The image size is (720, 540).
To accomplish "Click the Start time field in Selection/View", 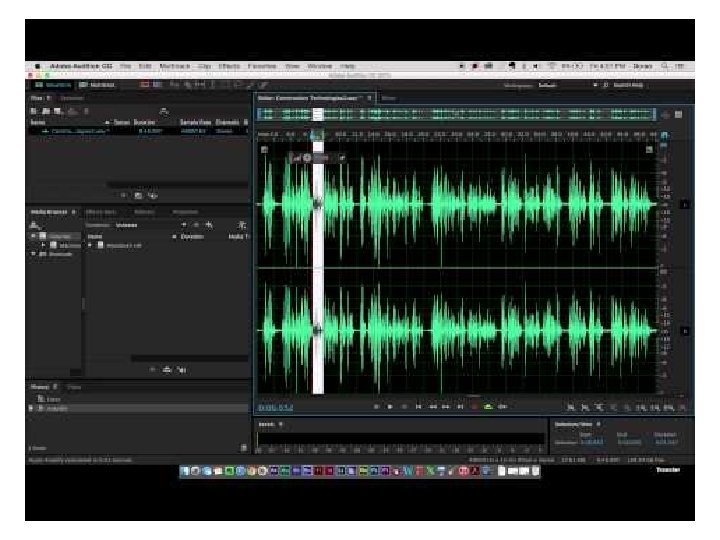I will (592, 442).
